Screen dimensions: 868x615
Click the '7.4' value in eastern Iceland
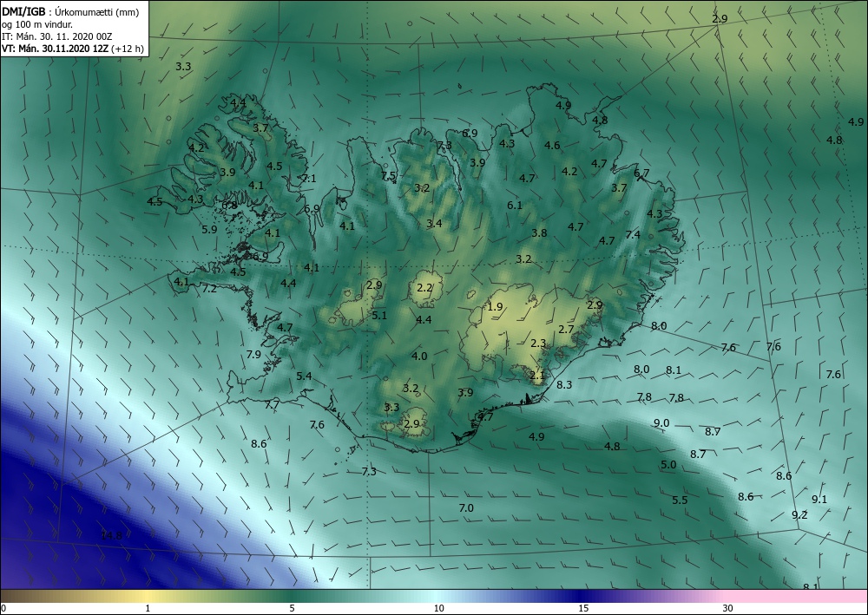(x=633, y=234)
